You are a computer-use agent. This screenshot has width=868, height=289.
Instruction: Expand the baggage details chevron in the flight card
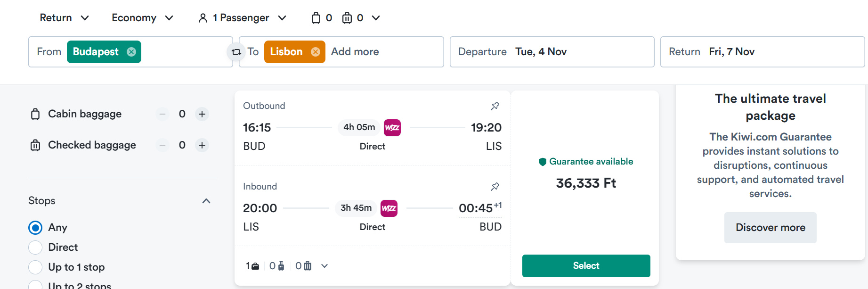(324, 266)
